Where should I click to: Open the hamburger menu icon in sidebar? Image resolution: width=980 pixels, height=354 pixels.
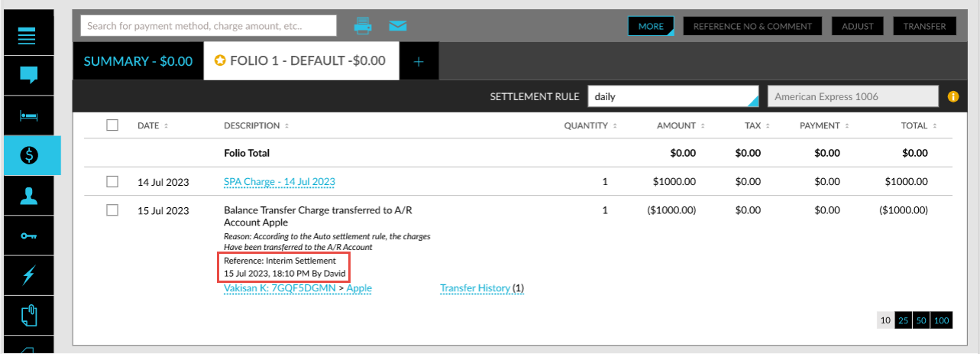[28, 36]
